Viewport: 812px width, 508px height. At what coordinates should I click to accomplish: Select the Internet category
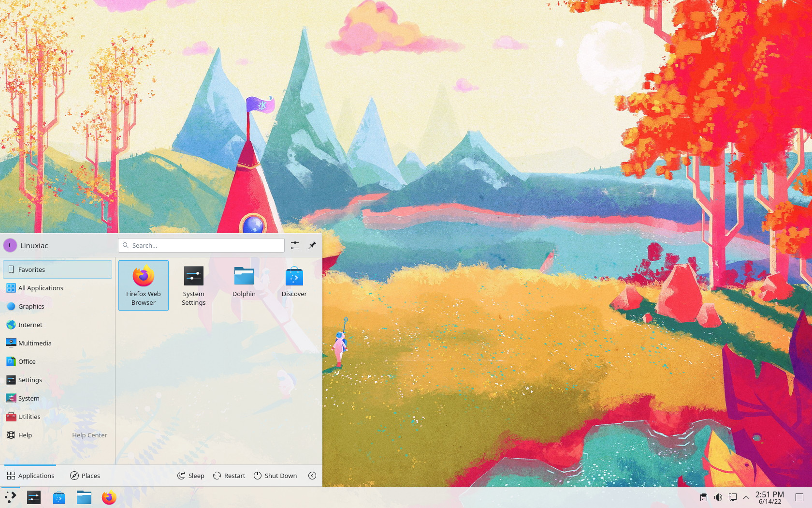point(58,325)
